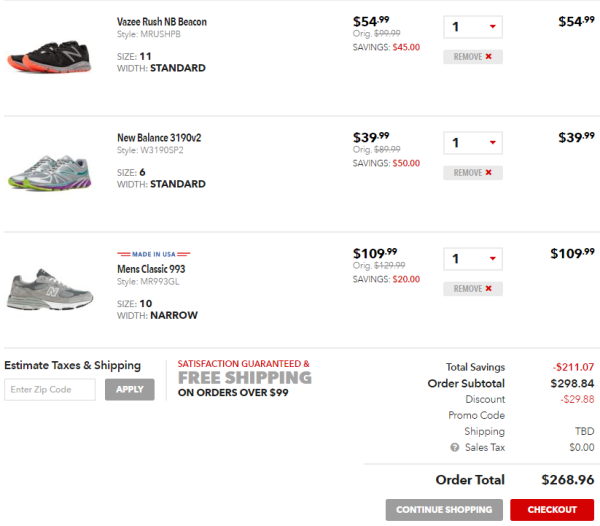Open the New Balance 3190v2 product link
Image resolution: width=600 pixels, height=526 pixels.
pyautogui.click(x=159, y=138)
